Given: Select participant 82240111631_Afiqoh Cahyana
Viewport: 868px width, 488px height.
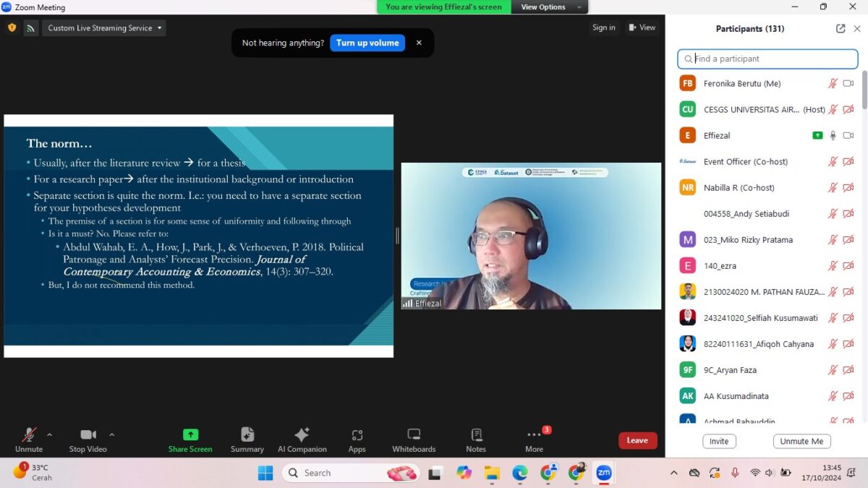Looking at the screenshot, I should pos(767,344).
